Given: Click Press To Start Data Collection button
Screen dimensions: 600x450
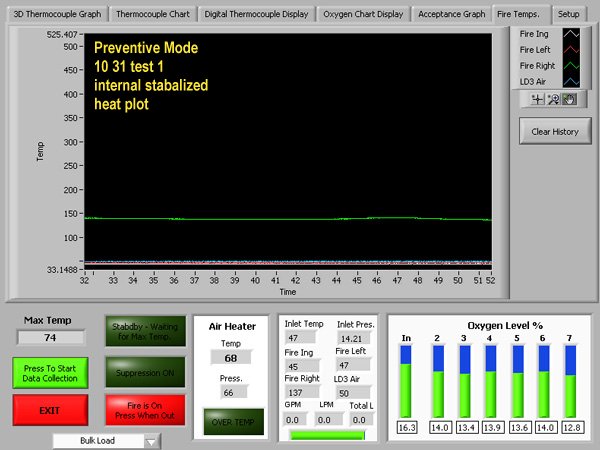Looking at the screenshot, I should tap(50, 373).
